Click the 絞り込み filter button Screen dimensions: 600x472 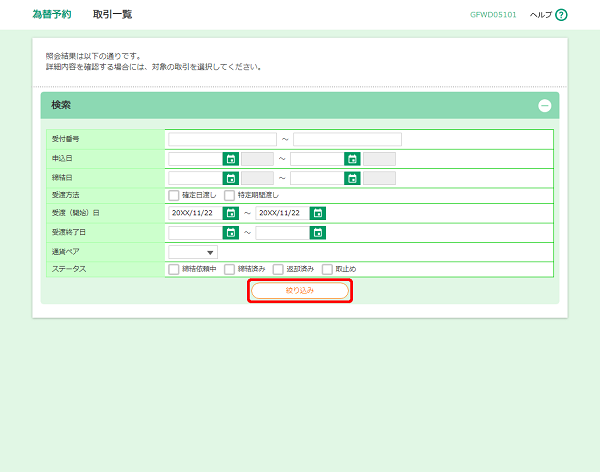(x=300, y=291)
